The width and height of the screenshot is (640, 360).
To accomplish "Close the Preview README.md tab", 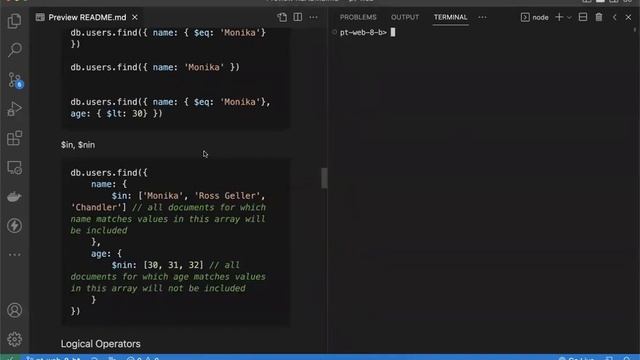I will coord(135,17).
